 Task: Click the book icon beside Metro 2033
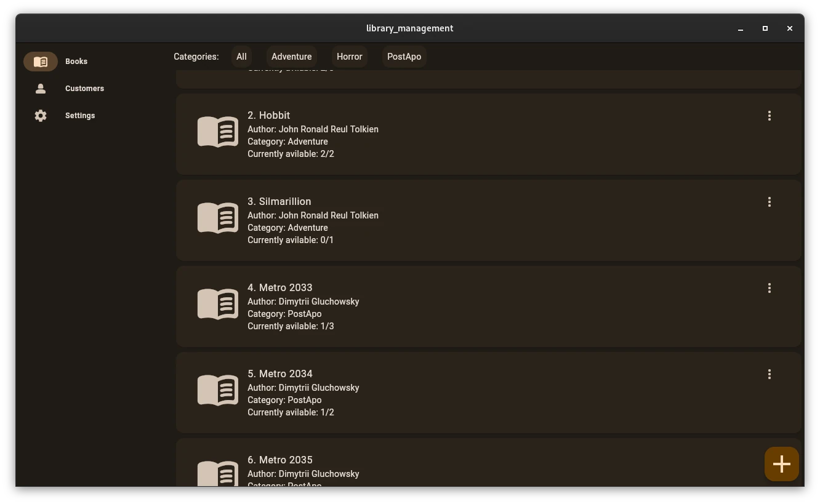point(218,303)
